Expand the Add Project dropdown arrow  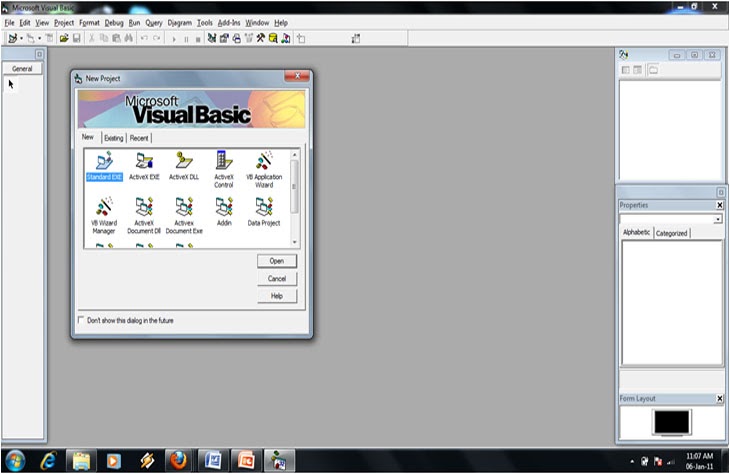[21, 39]
